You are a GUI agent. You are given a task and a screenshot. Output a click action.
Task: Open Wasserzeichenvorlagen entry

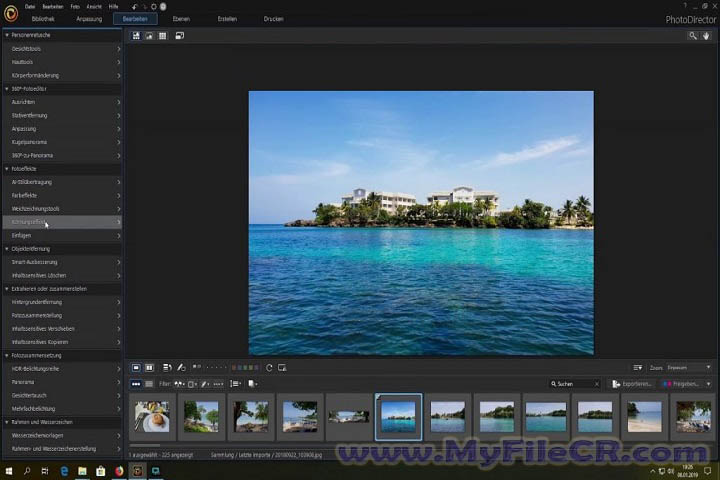[x=62, y=435]
